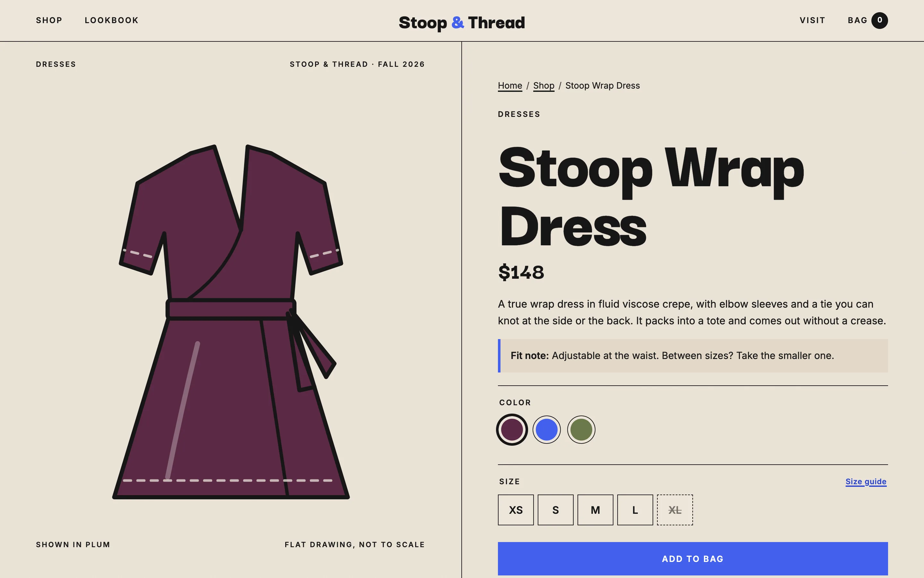Screen dimensions: 924x578
Task: Click the plum wrap dress illustration
Action: [x=231, y=322]
